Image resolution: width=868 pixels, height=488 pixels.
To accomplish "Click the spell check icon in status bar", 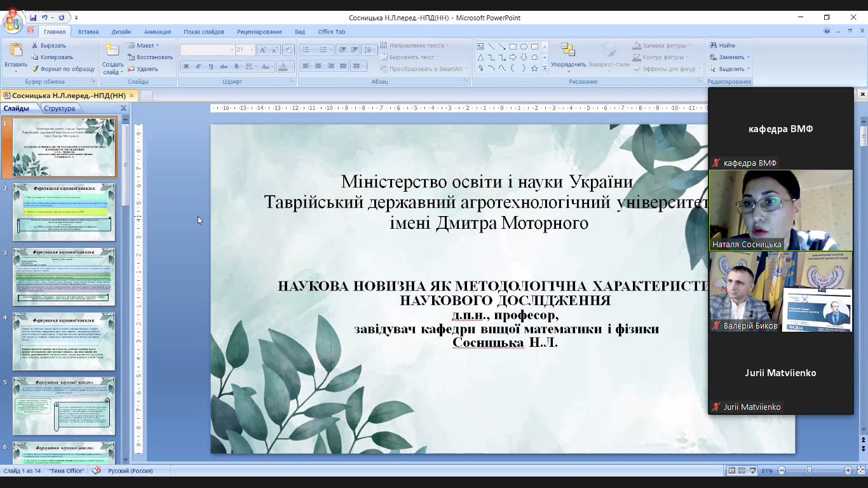I will pyautogui.click(x=97, y=471).
